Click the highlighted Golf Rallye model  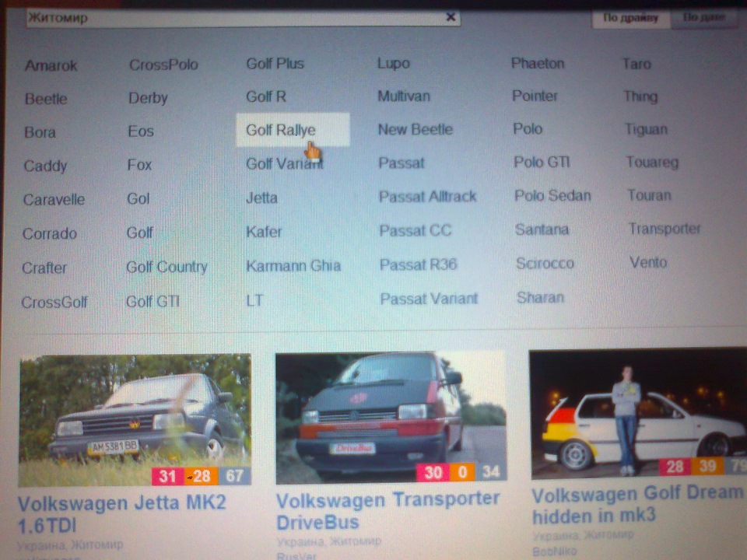[293, 130]
